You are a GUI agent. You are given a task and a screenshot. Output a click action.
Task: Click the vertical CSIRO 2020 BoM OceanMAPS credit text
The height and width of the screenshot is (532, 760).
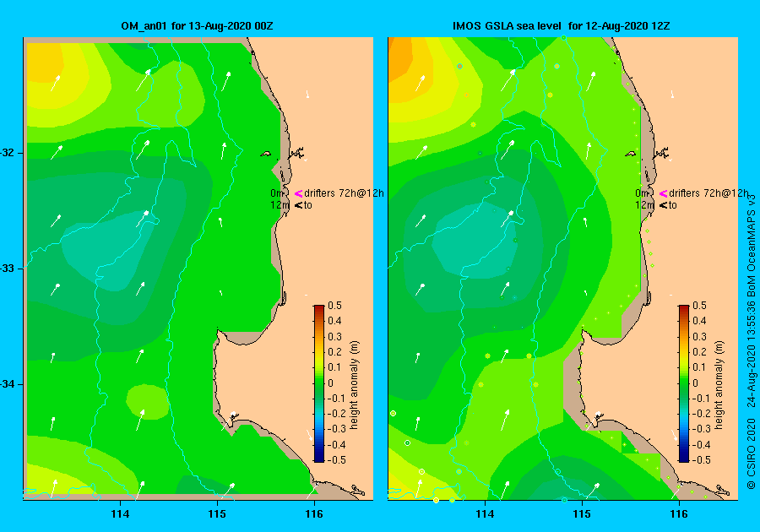pyautogui.click(x=751, y=340)
